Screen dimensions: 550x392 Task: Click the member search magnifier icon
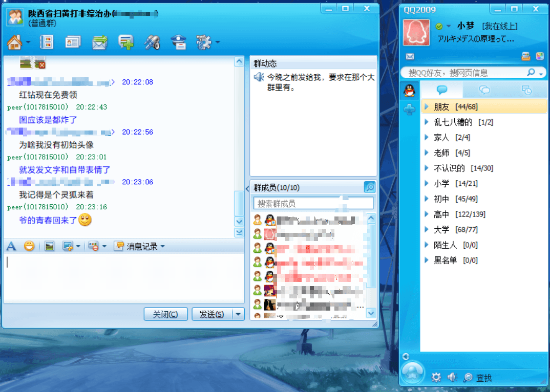click(370, 187)
